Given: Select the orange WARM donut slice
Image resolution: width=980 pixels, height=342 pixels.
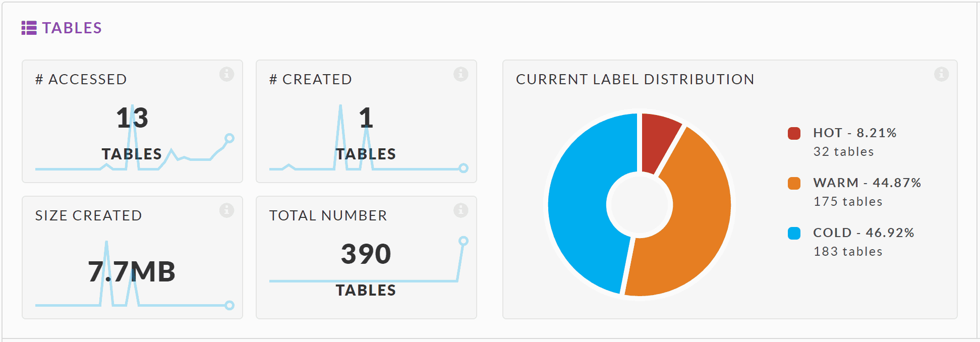Looking at the screenshot, I should pos(696,222).
